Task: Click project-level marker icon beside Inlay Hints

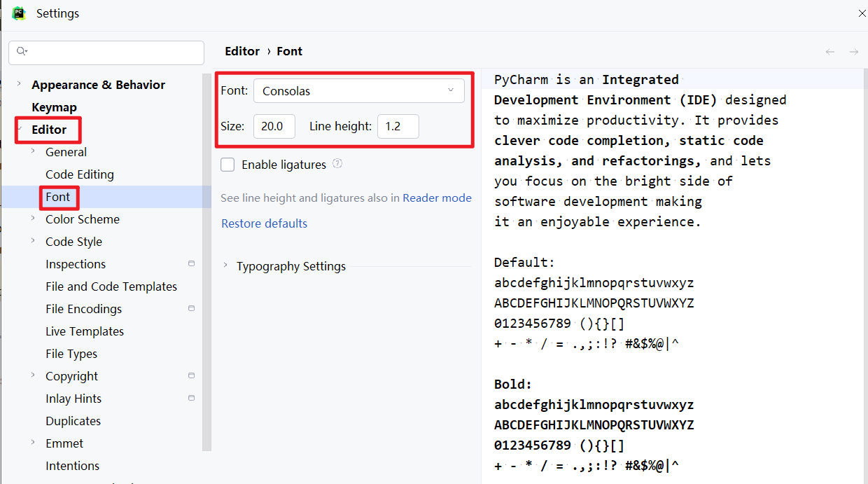Action: [192, 398]
